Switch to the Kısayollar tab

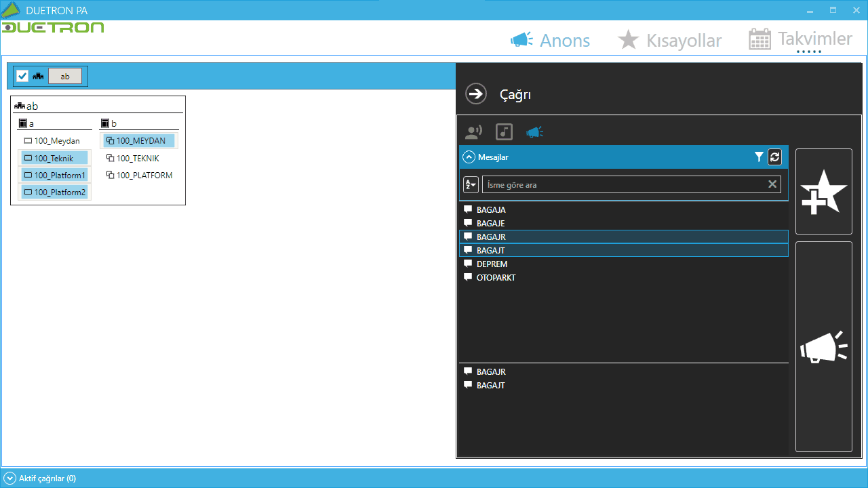[x=669, y=41]
